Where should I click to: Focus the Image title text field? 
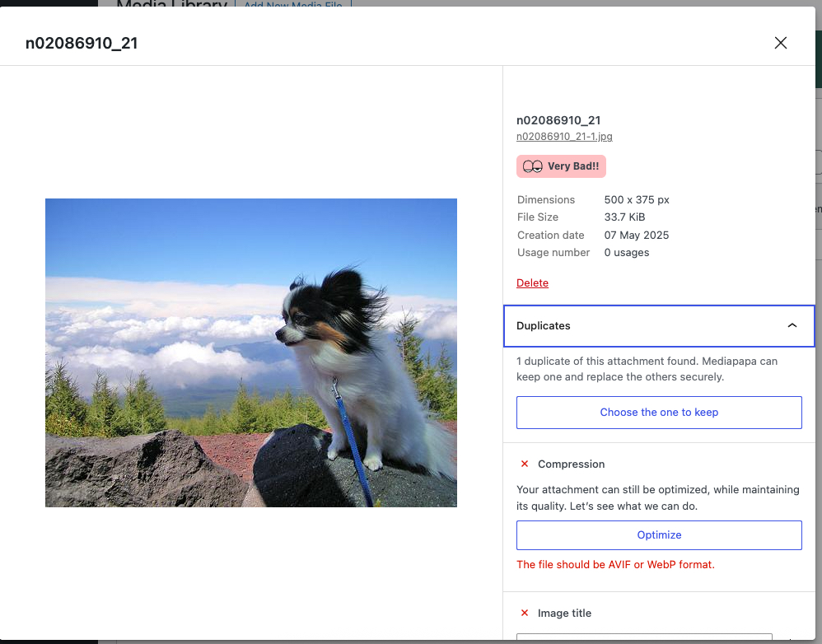(x=644, y=637)
